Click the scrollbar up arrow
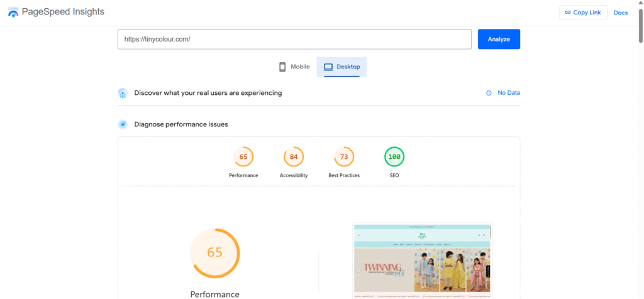644x299 pixels. pyautogui.click(x=640, y=3)
